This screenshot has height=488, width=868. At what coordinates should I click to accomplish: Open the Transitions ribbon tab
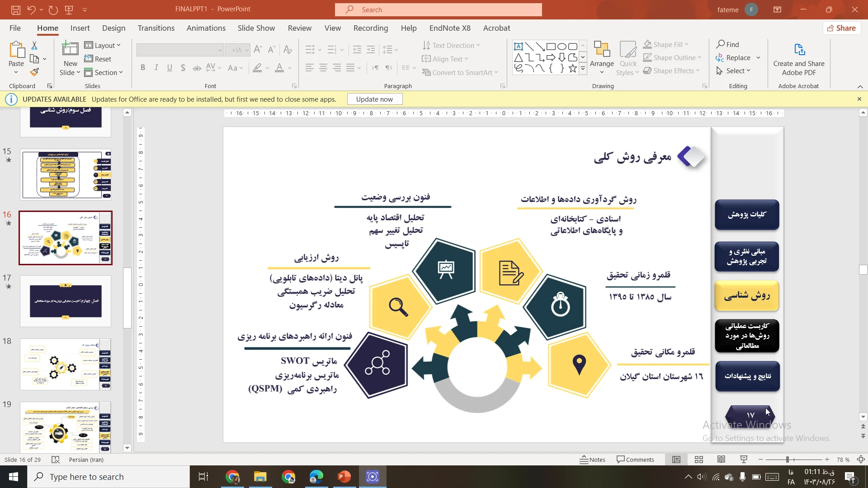156,28
